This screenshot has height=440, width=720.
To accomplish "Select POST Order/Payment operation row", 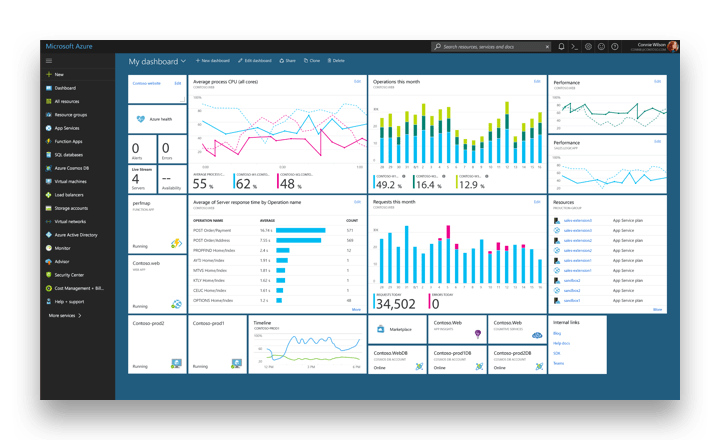I will coord(277,231).
